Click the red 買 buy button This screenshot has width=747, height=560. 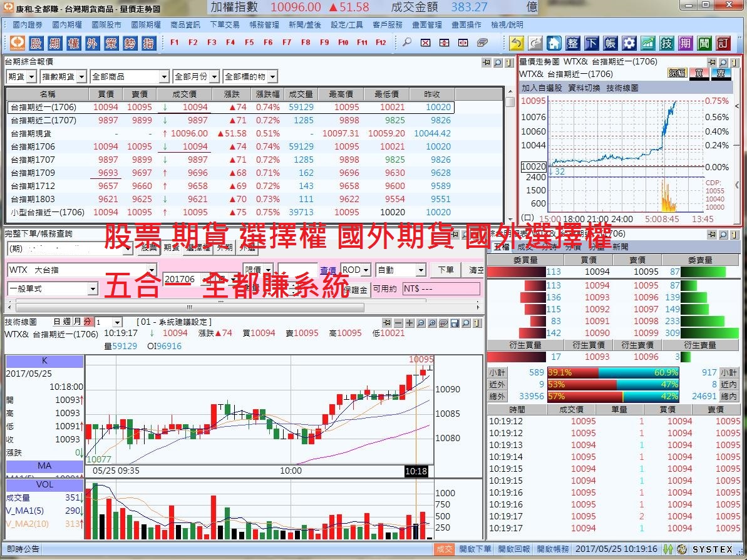[699, 73]
